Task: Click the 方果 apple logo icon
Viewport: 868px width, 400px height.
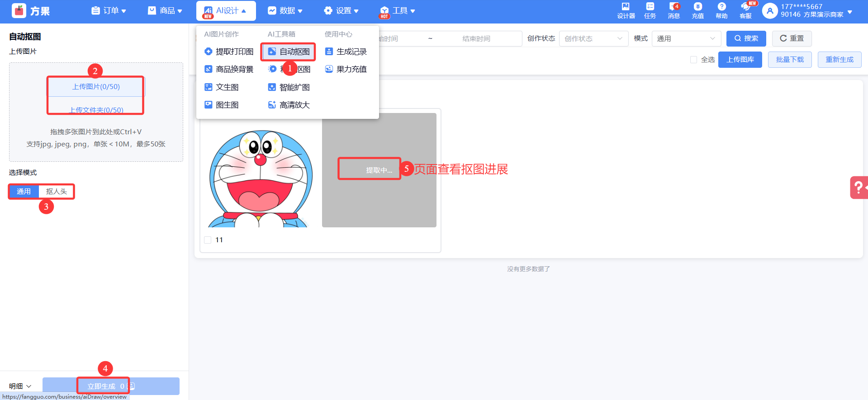Action: point(19,10)
